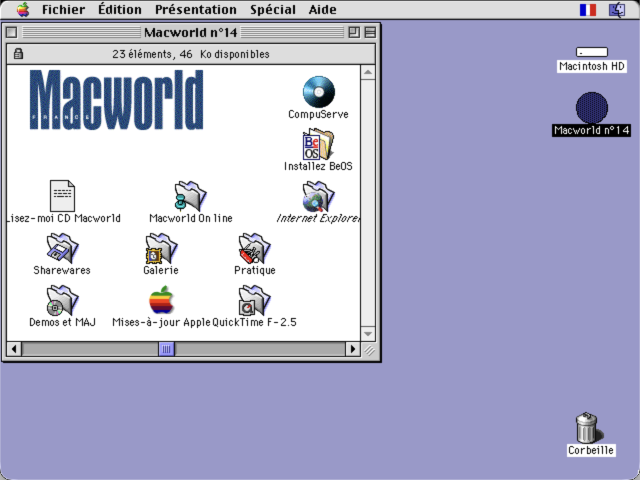Click the window resize grip

pyautogui.click(x=369, y=349)
